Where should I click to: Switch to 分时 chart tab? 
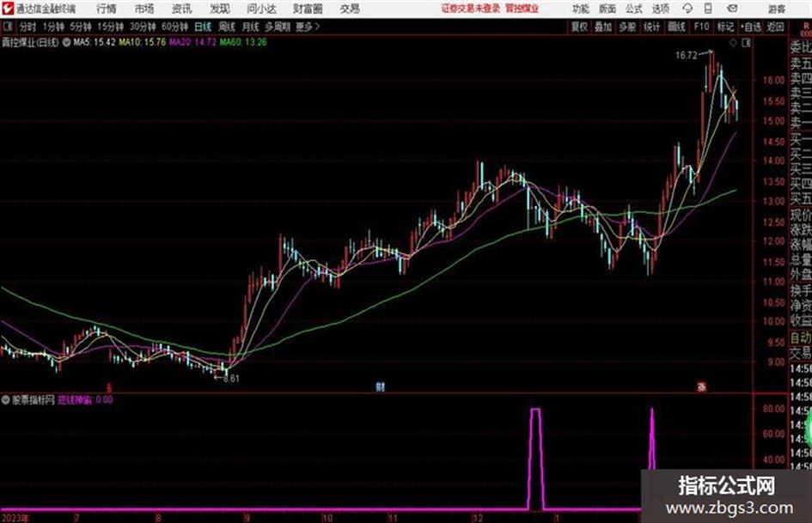(27, 27)
